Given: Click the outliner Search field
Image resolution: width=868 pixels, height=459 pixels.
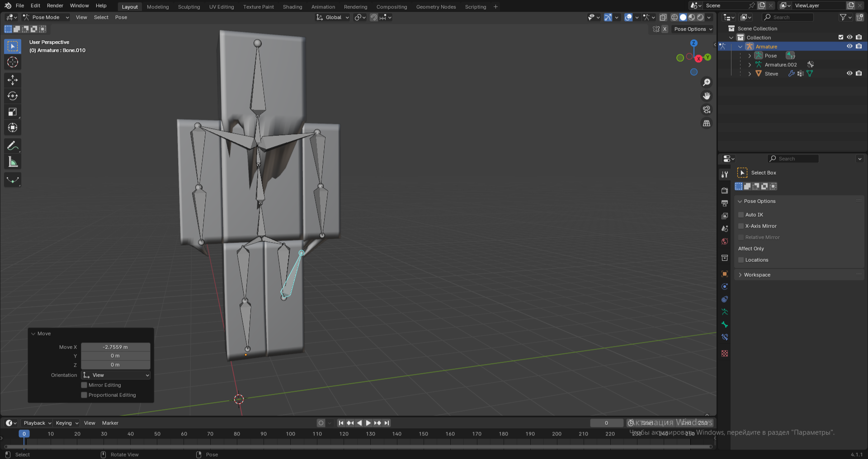Looking at the screenshot, I should pos(788,17).
